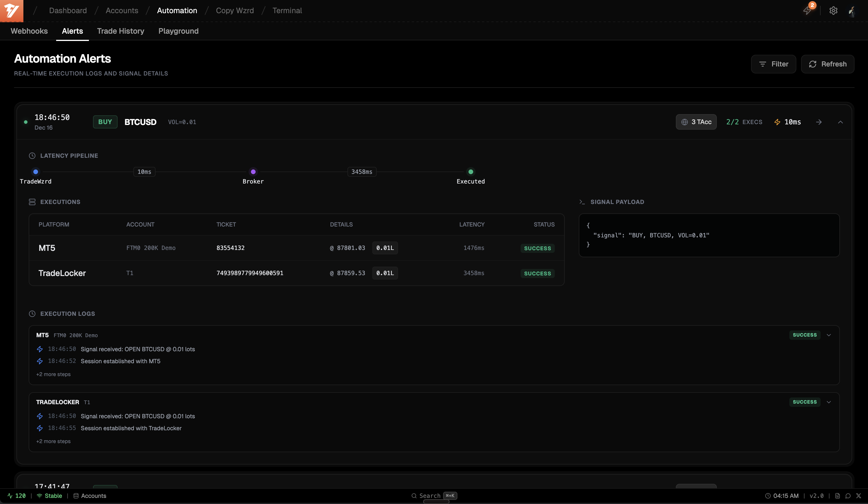This screenshot has height=504, width=868.
Task: Open the Filter panel
Action: (x=773, y=64)
